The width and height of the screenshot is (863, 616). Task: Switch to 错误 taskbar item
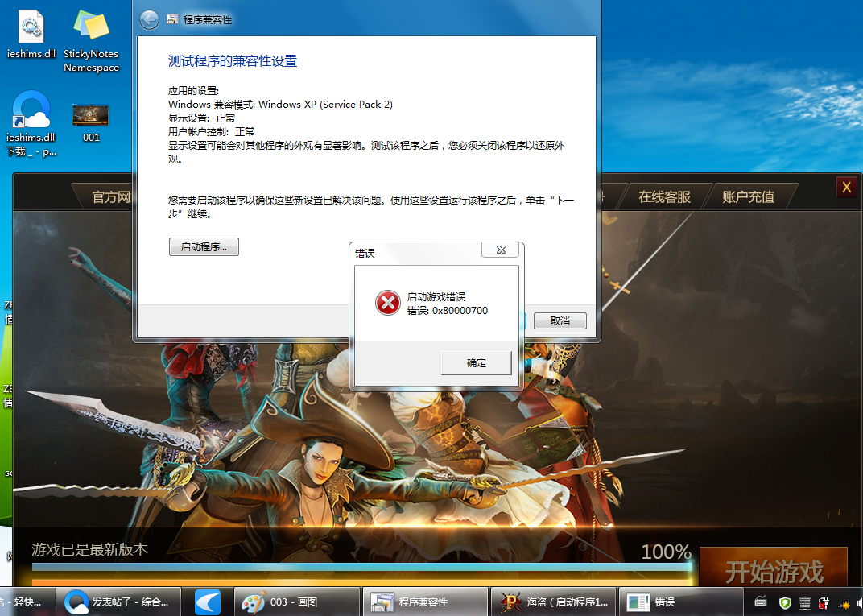pos(680,602)
